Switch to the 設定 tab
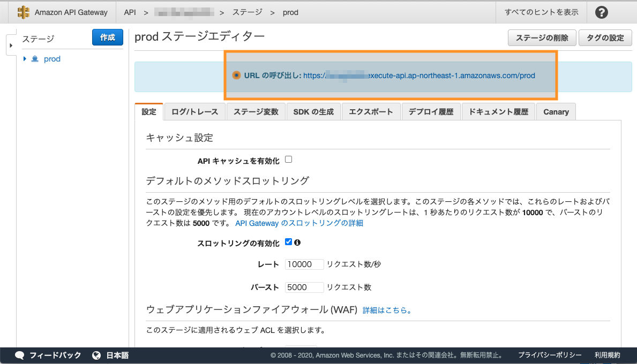The image size is (637, 364). click(x=149, y=112)
